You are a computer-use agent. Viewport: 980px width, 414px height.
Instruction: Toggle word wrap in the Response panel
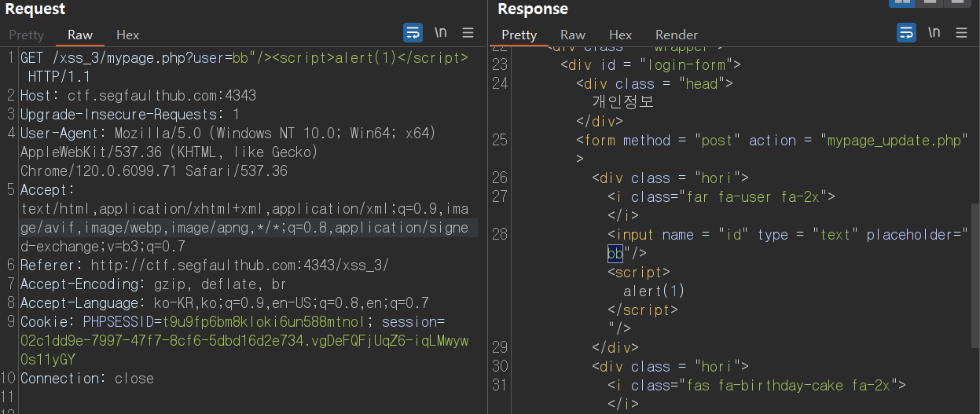906,33
